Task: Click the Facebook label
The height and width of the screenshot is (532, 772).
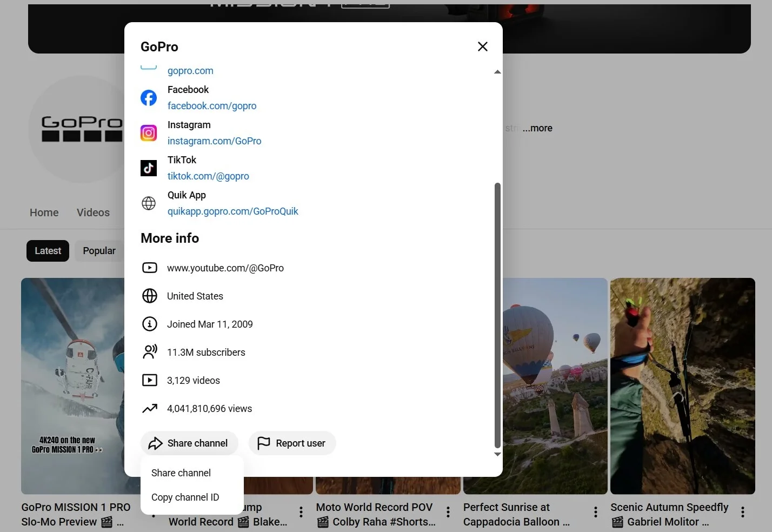Action: pyautogui.click(x=188, y=90)
